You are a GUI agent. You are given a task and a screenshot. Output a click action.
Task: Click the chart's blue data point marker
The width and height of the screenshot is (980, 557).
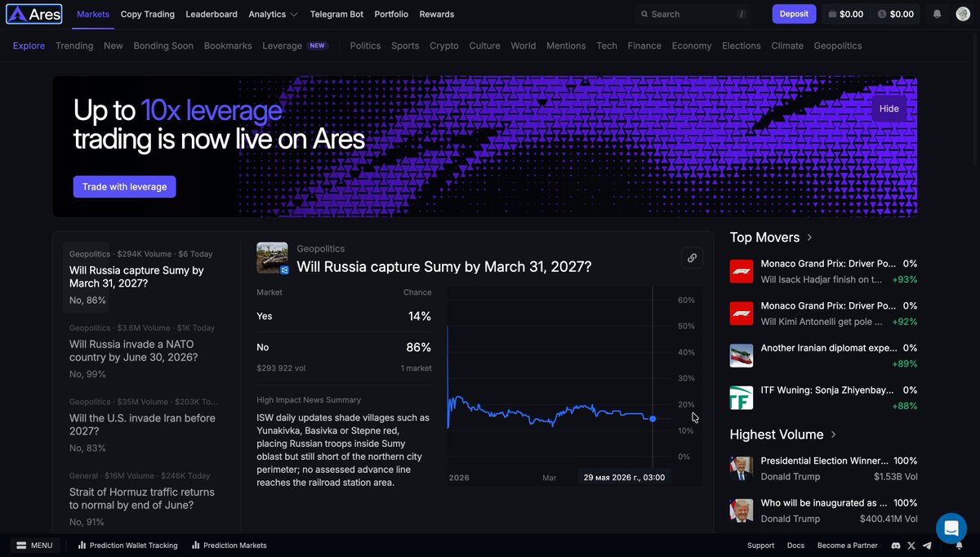(653, 419)
